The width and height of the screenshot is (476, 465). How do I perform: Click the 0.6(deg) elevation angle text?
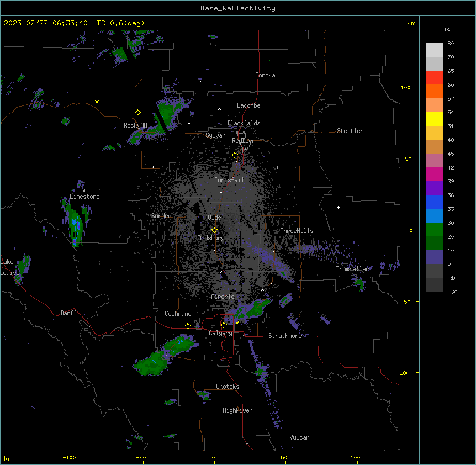(x=127, y=23)
